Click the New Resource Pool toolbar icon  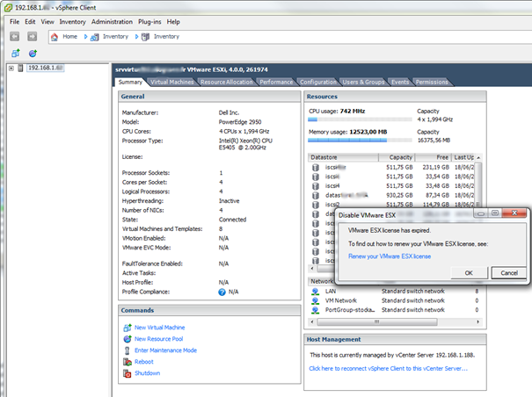(x=33, y=54)
